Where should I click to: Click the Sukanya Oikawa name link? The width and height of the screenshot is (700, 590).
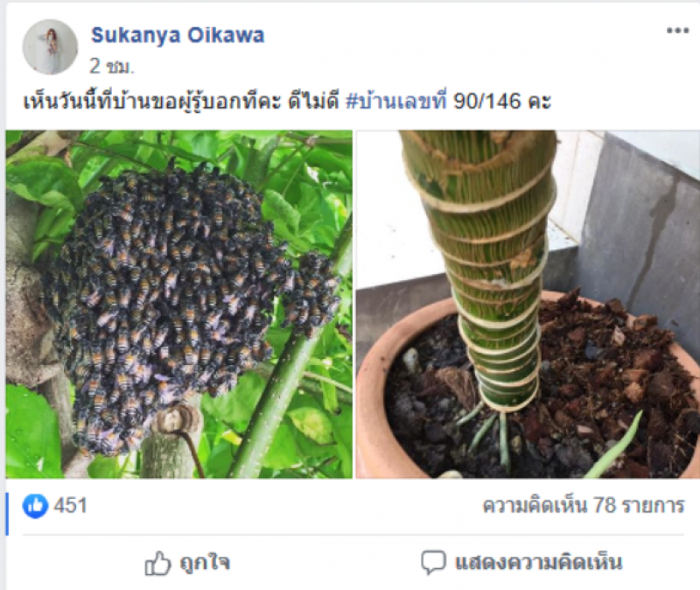[x=178, y=35]
